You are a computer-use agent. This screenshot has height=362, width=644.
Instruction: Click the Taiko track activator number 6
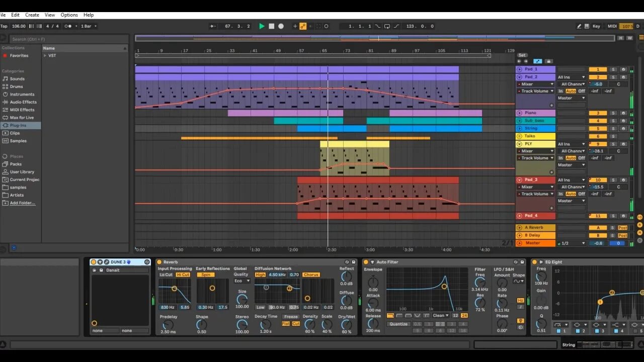(598, 136)
